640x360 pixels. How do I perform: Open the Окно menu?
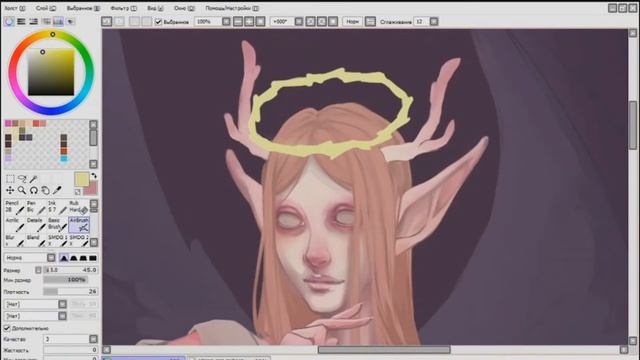(x=184, y=8)
